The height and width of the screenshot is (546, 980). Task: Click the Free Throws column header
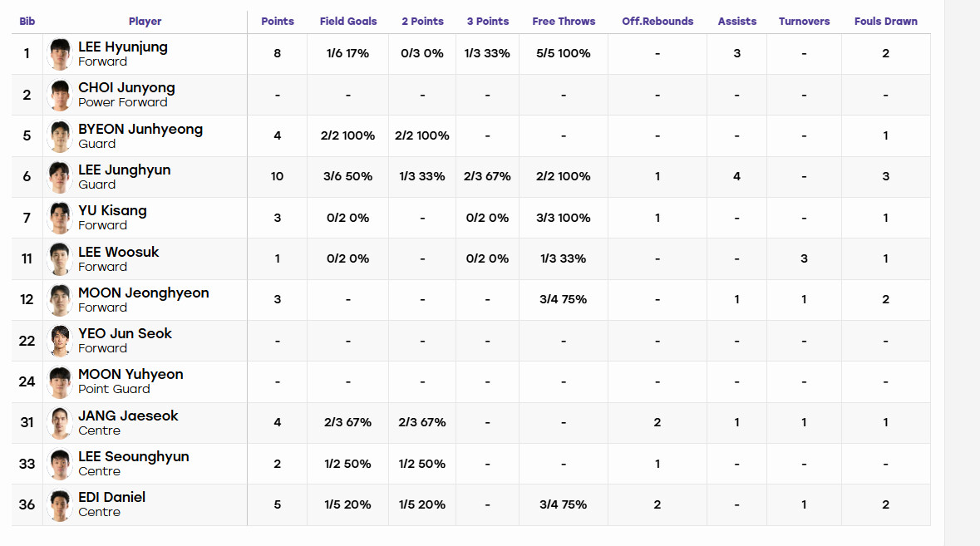(564, 22)
